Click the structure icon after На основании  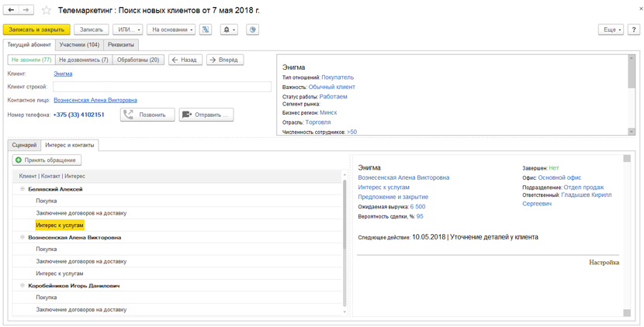click(206, 29)
